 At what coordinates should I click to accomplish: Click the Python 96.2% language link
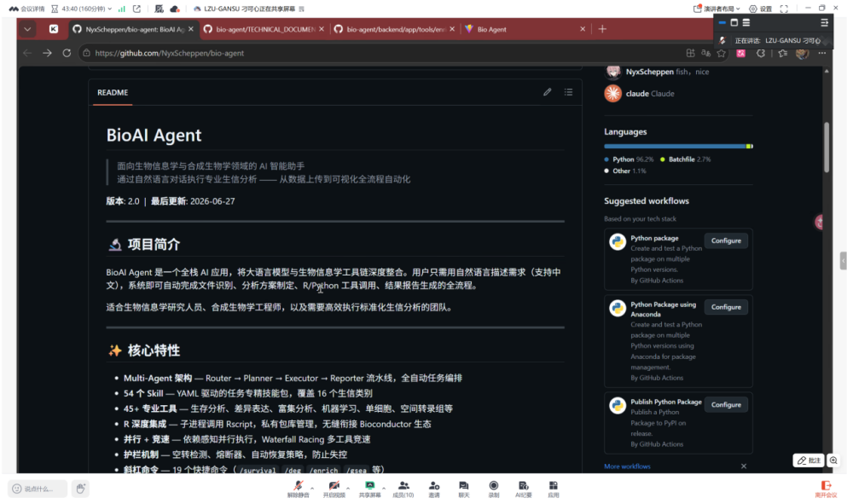coord(629,159)
